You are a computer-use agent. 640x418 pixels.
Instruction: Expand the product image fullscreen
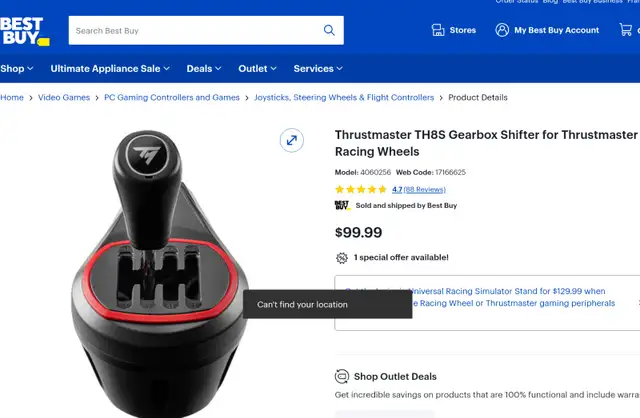(x=291, y=140)
